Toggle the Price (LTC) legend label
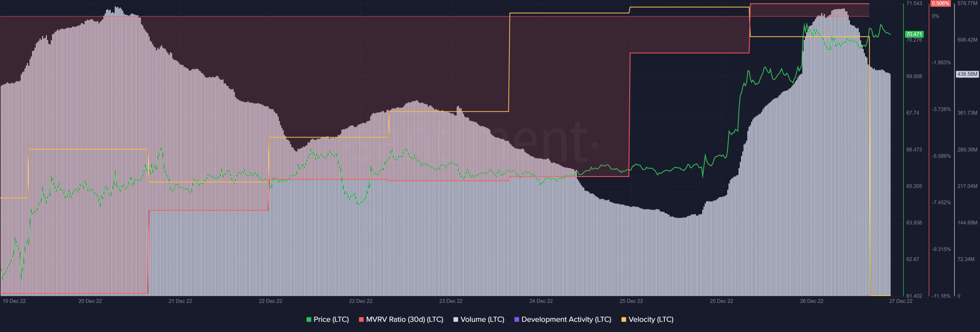This screenshot has height=332, width=980. click(331, 319)
